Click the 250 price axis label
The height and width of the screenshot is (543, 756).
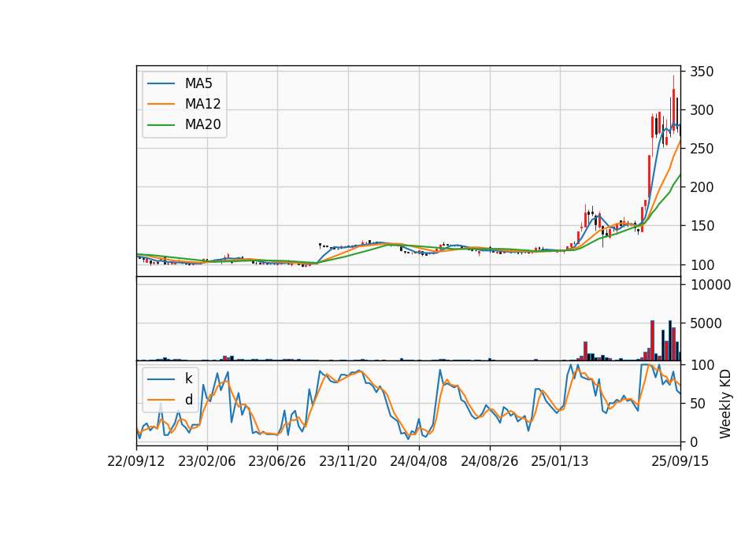(702, 149)
